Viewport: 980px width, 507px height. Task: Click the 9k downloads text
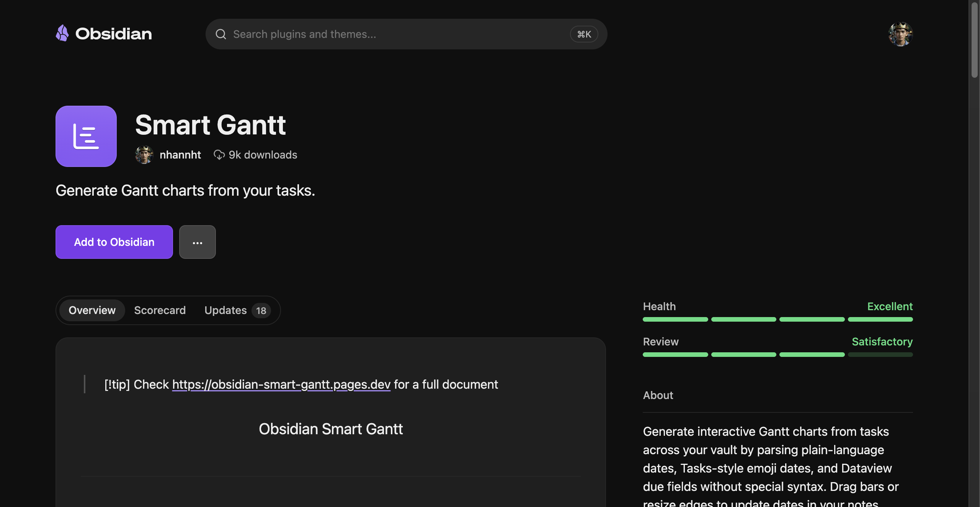[x=263, y=155]
